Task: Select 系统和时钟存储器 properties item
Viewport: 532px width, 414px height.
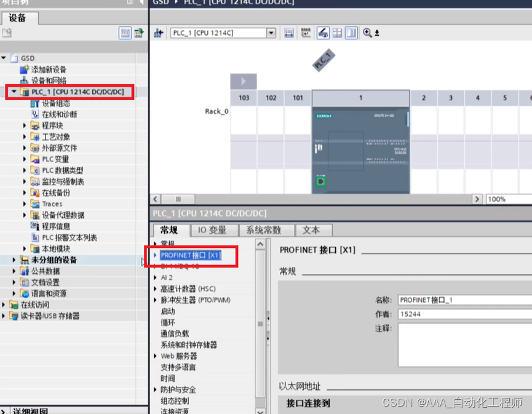Action: pos(189,344)
